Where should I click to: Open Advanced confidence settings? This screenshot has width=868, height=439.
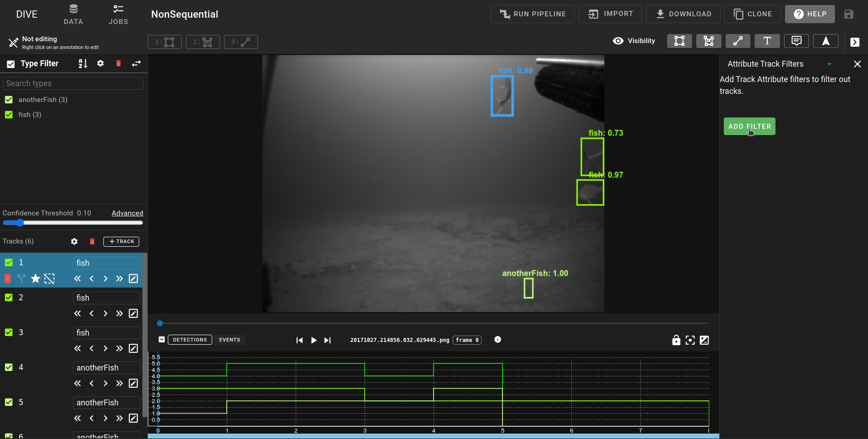127,213
